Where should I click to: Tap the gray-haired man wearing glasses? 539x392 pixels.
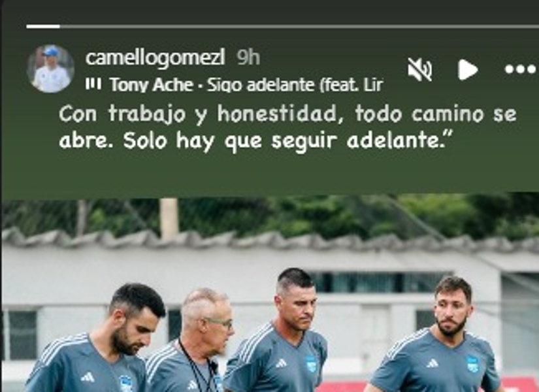tap(196, 341)
